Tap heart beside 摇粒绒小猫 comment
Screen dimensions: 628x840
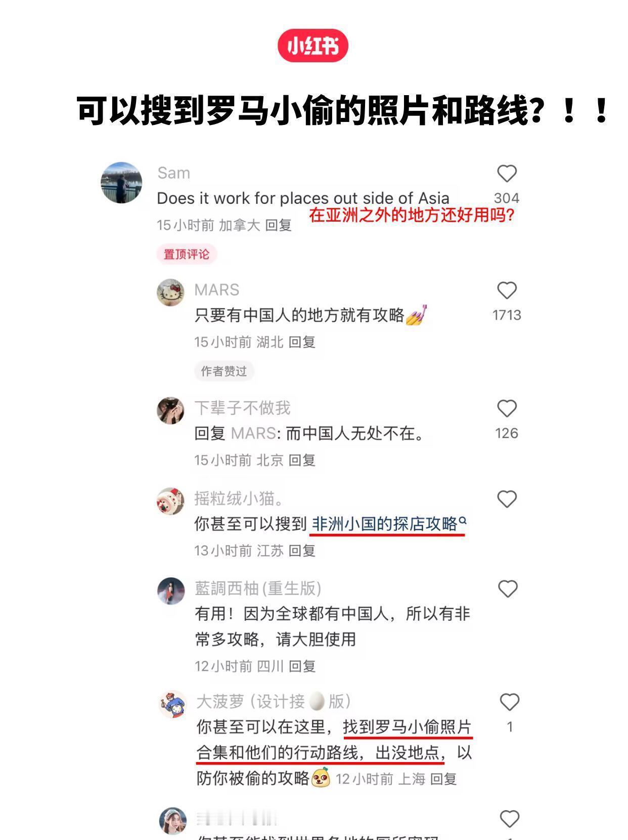[507, 499]
